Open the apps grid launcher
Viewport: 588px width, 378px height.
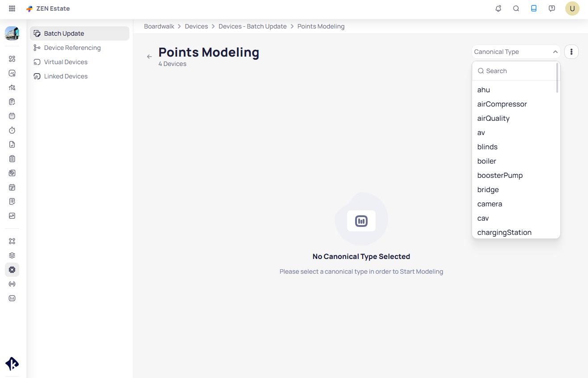pyautogui.click(x=12, y=8)
